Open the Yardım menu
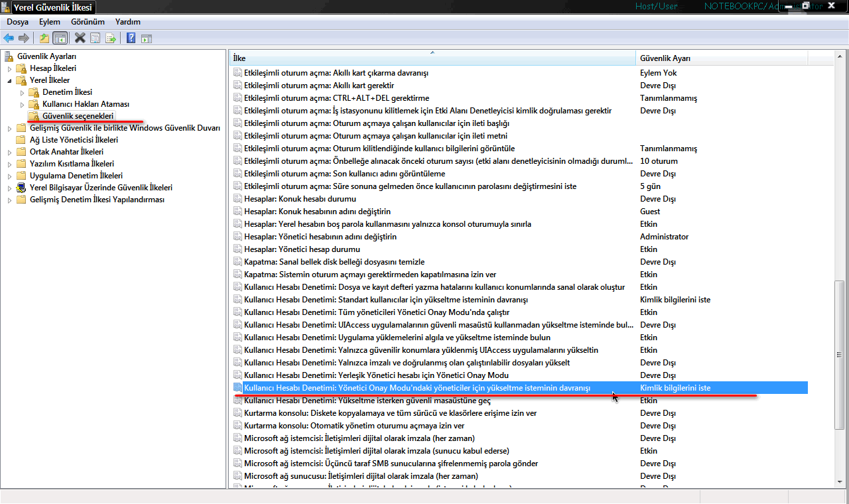Image resolution: width=849 pixels, height=504 pixels. coord(128,22)
